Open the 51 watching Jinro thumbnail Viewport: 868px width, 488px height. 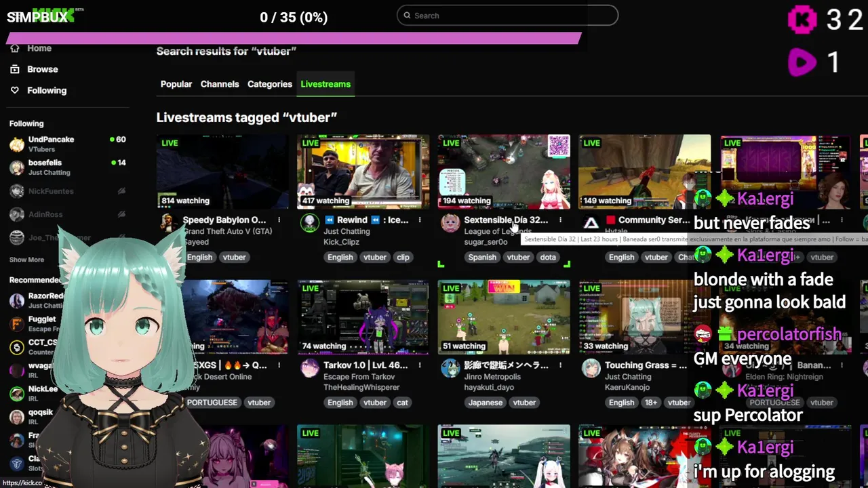504,317
